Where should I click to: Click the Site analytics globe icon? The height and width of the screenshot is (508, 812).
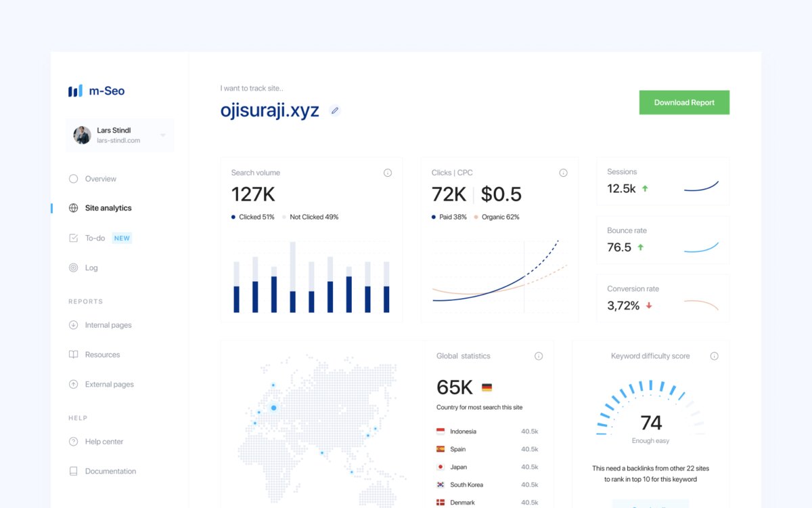[73, 208]
